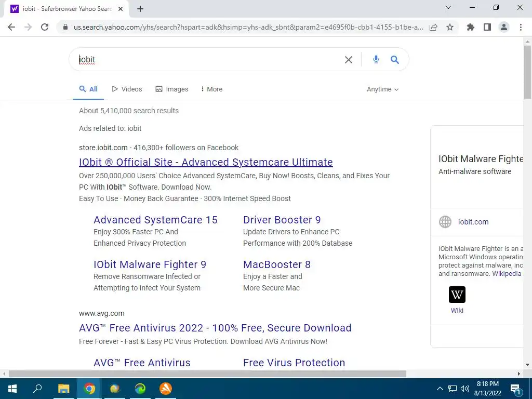This screenshot has height=399, width=532.
Task: Open Windows taskbar search
Action: (x=37, y=389)
